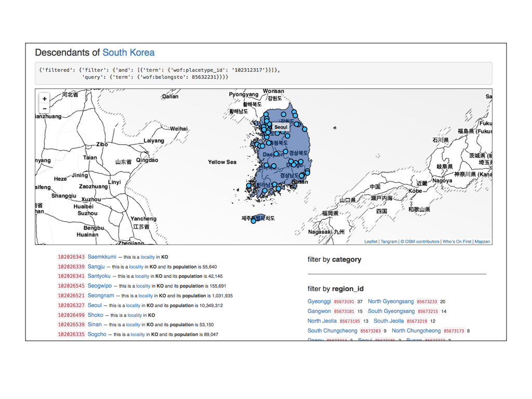Filter by Gangwon region
The image size is (532, 399).
pyautogui.click(x=319, y=311)
